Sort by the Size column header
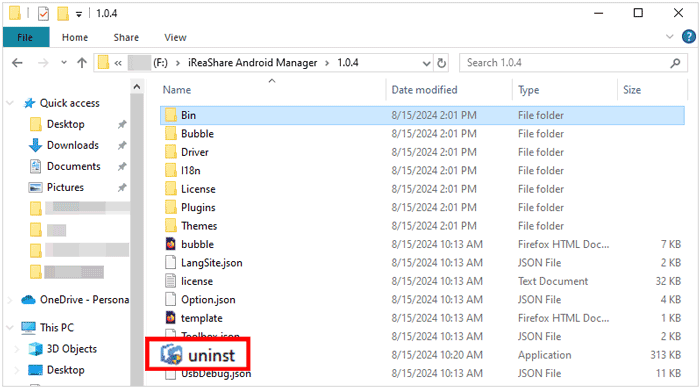 [x=632, y=90]
